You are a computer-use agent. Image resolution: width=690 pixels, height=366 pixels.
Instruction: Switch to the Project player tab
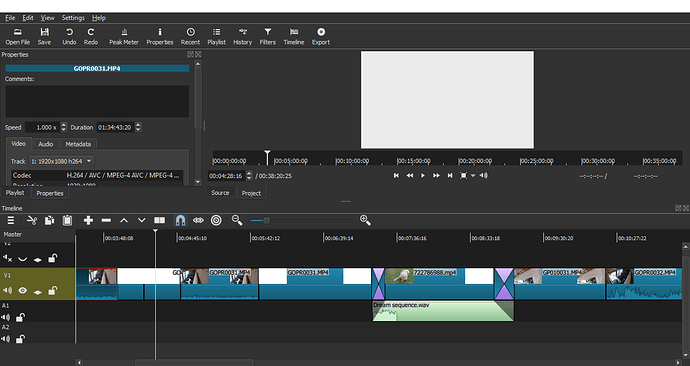(x=251, y=193)
